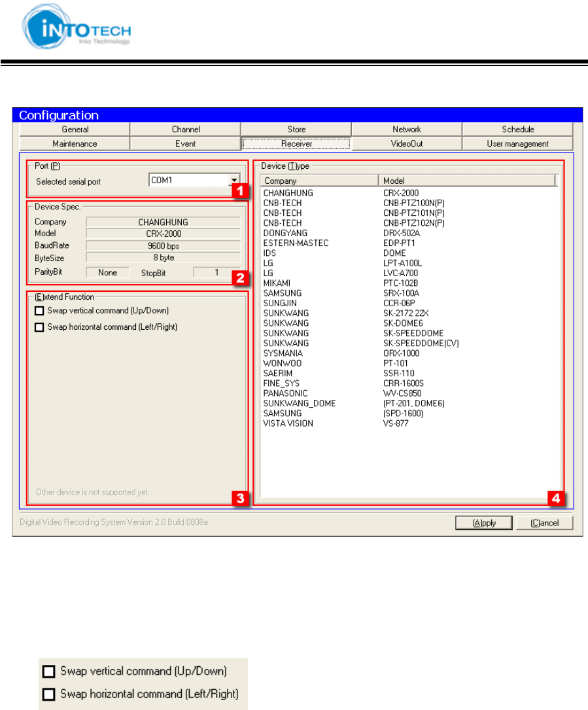
Task: Select the SK-DOME6 model row
Action: pyautogui.click(x=409, y=323)
